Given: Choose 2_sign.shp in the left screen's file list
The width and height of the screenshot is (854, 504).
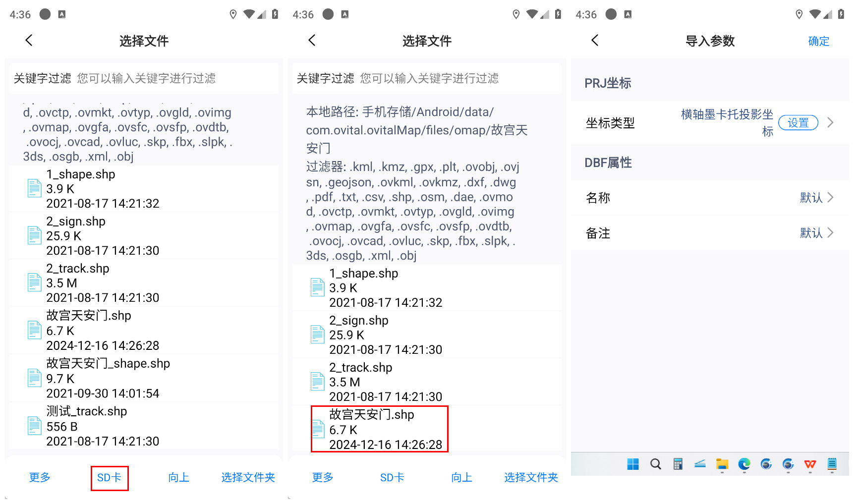Looking at the screenshot, I should click(144, 236).
